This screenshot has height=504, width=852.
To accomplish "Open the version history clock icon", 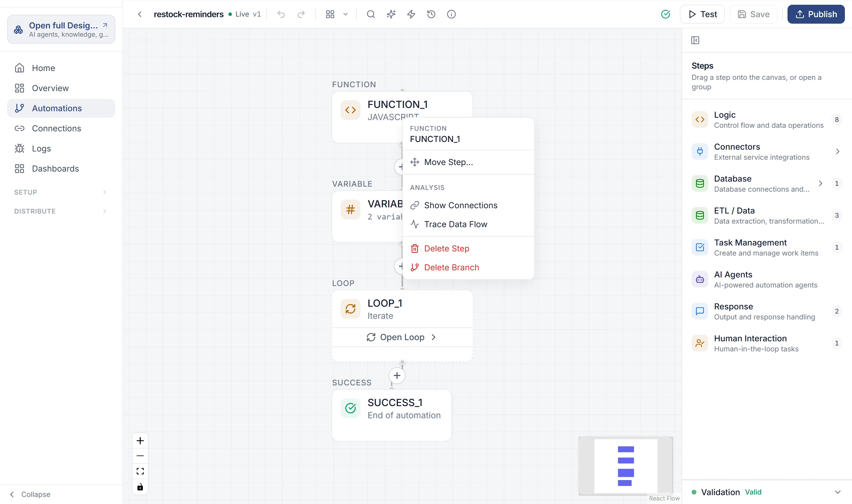I will coord(431,14).
